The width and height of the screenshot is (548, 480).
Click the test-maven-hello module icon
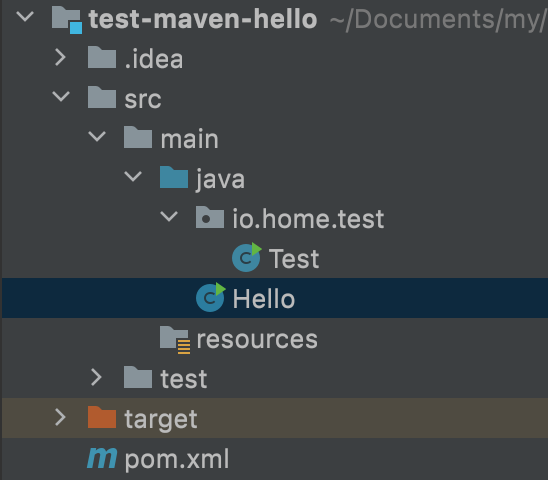(67, 20)
